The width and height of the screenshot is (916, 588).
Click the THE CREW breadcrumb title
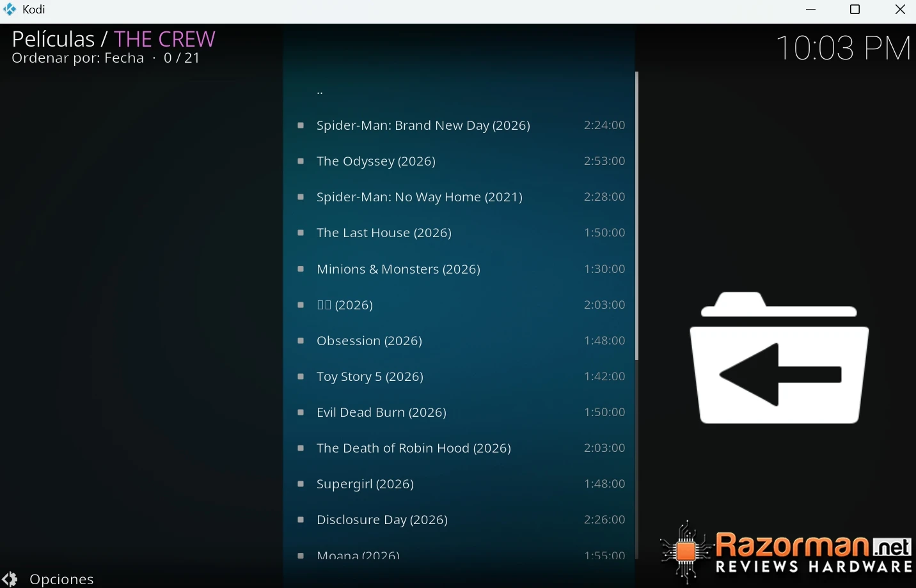point(165,39)
